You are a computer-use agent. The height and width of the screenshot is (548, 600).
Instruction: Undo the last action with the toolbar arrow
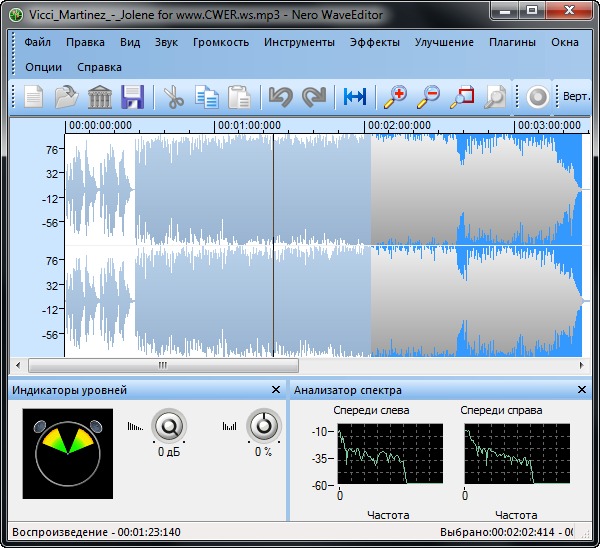pos(280,97)
